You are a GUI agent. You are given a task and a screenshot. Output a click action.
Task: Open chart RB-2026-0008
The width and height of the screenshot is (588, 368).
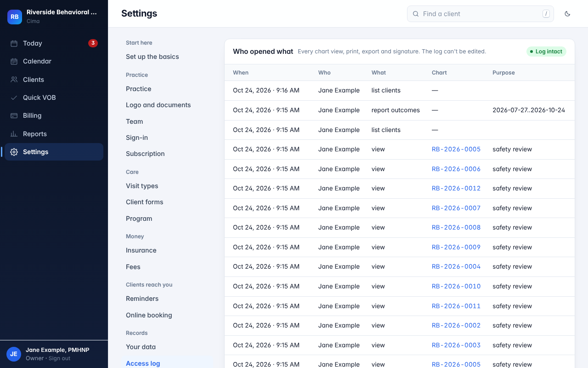(x=456, y=227)
